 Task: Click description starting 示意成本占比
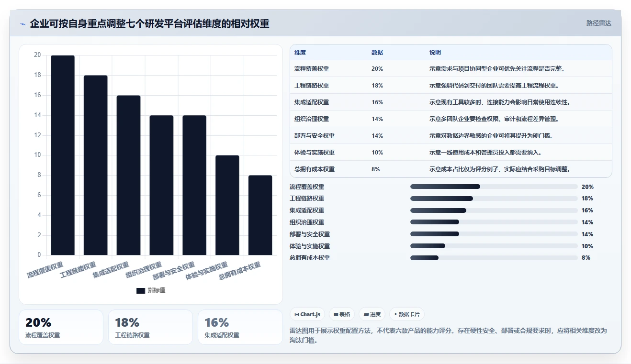pyautogui.click(x=500, y=169)
